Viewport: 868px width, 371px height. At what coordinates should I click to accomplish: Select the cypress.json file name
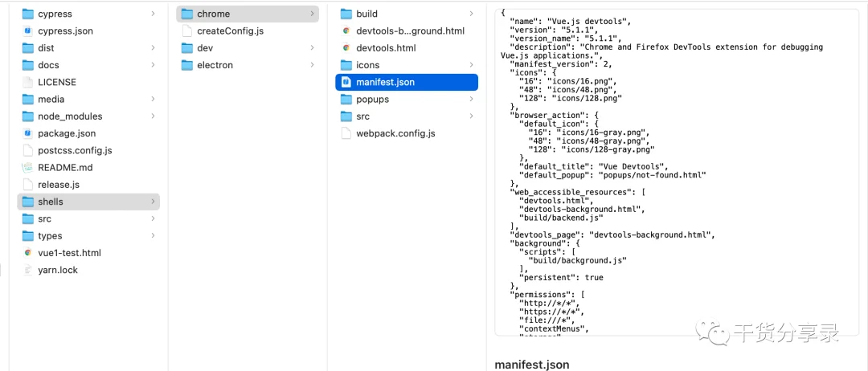point(65,31)
